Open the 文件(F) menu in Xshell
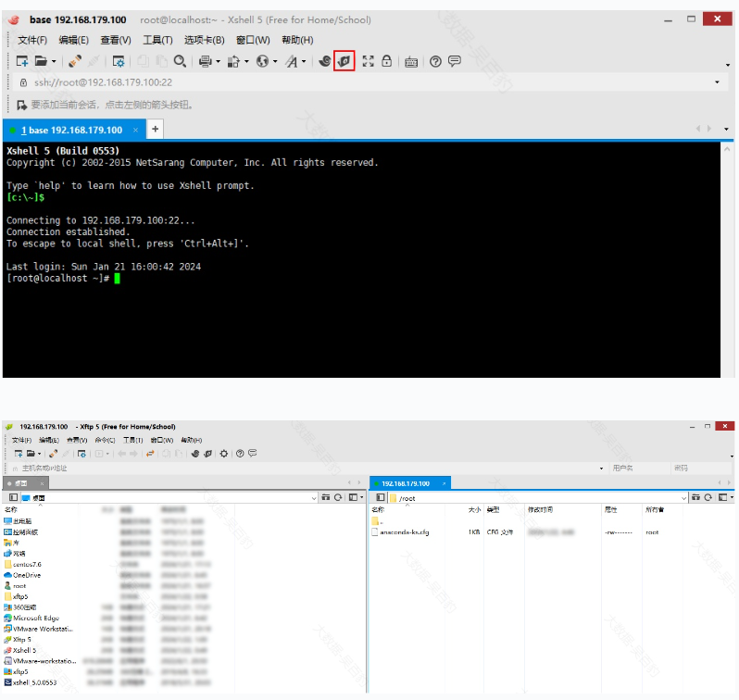Viewport: 739px width, 700px height. point(32,40)
